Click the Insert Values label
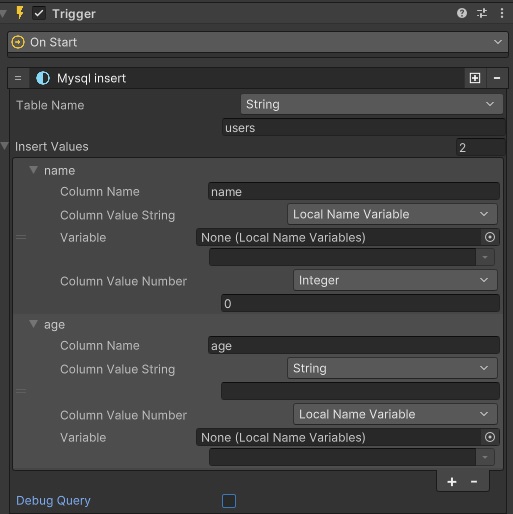The image size is (513, 514). point(52,147)
